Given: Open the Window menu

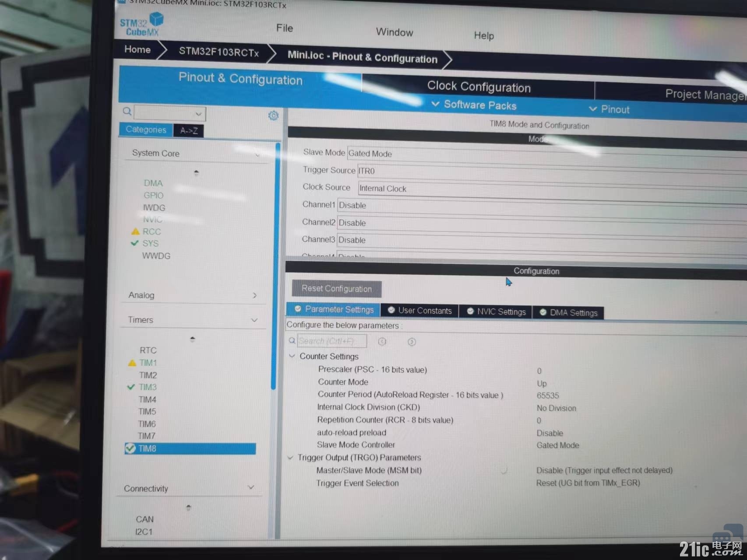Looking at the screenshot, I should tap(395, 32).
